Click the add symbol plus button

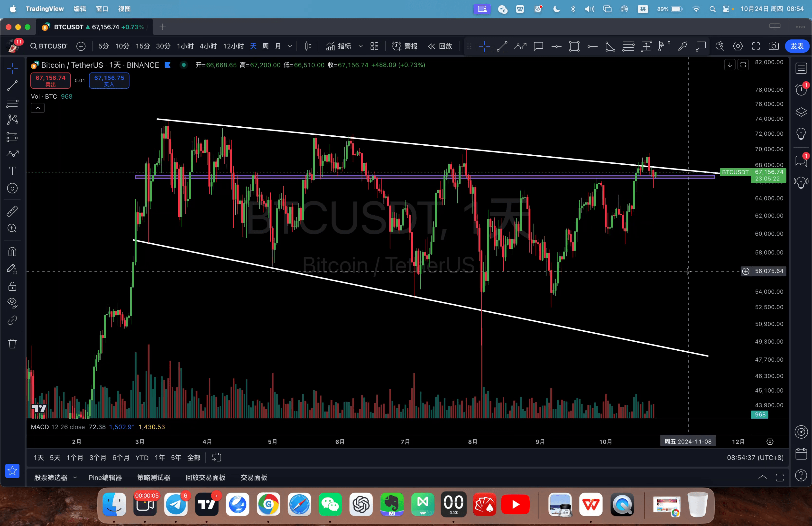(x=81, y=46)
